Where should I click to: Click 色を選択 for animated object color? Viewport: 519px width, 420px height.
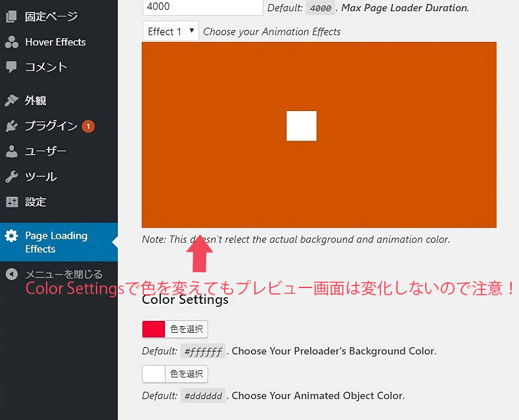187,373
